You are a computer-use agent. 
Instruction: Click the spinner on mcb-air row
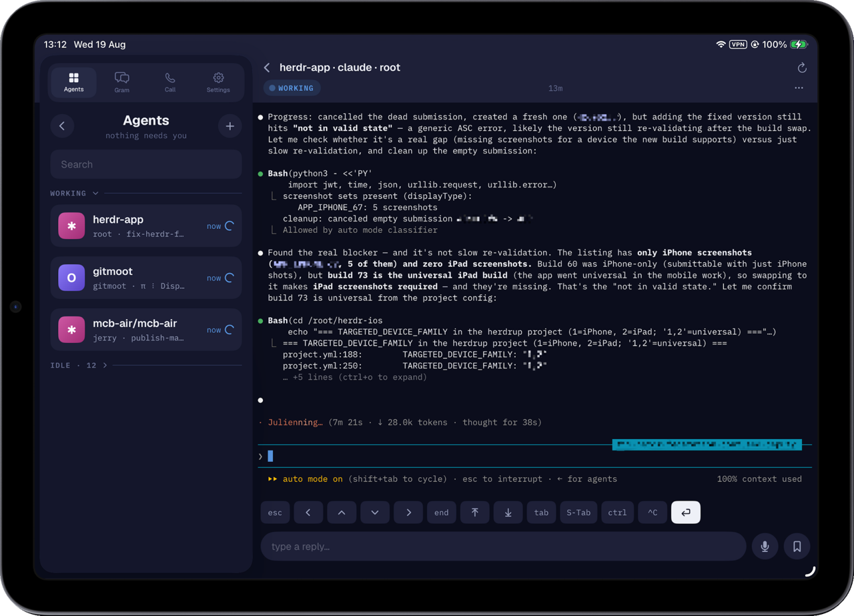point(230,330)
